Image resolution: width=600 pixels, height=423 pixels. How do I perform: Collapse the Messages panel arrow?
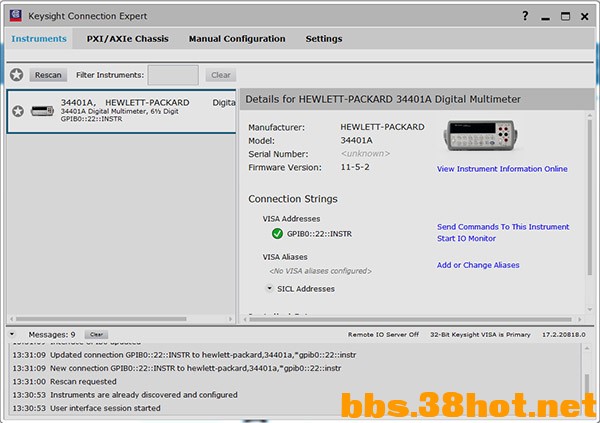pyautogui.click(x=12, y=334)
